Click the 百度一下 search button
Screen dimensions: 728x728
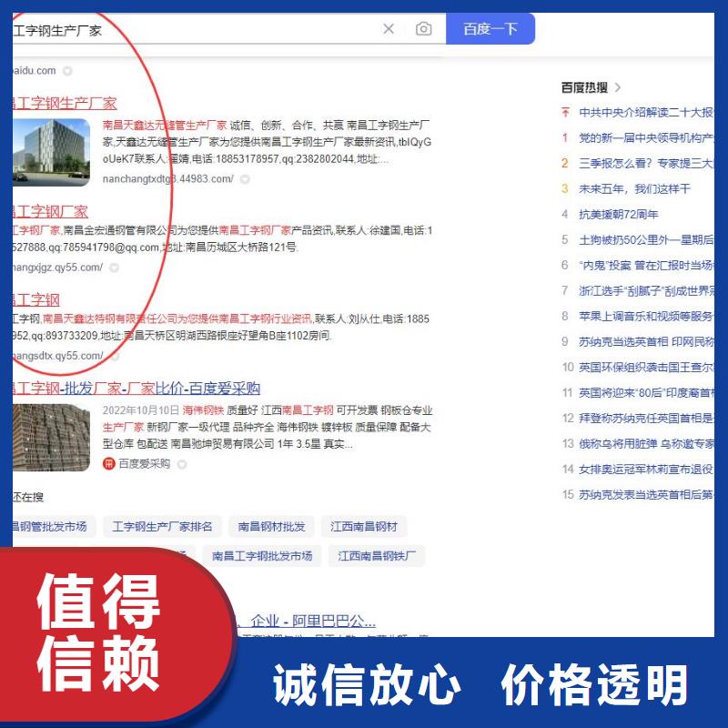point(490,29)
